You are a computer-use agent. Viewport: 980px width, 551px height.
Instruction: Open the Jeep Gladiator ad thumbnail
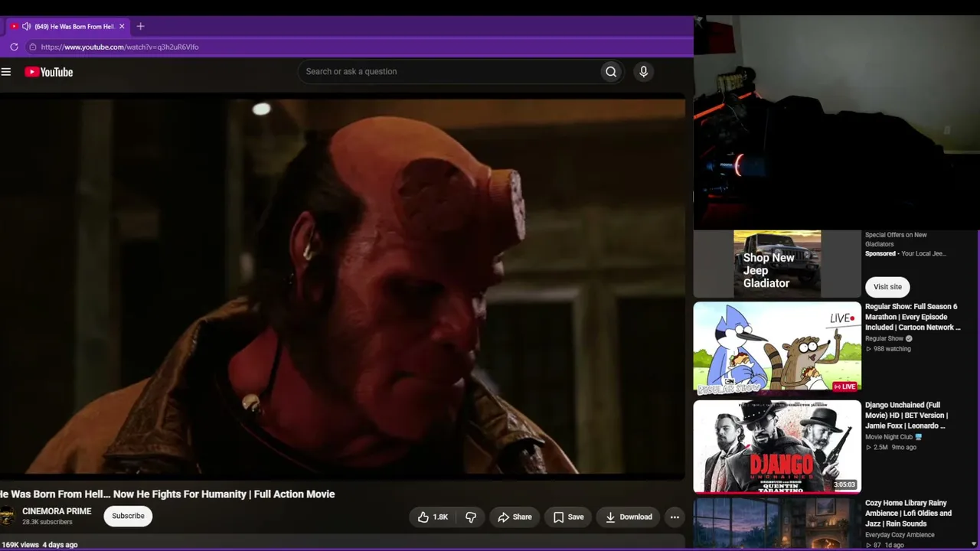777,263
